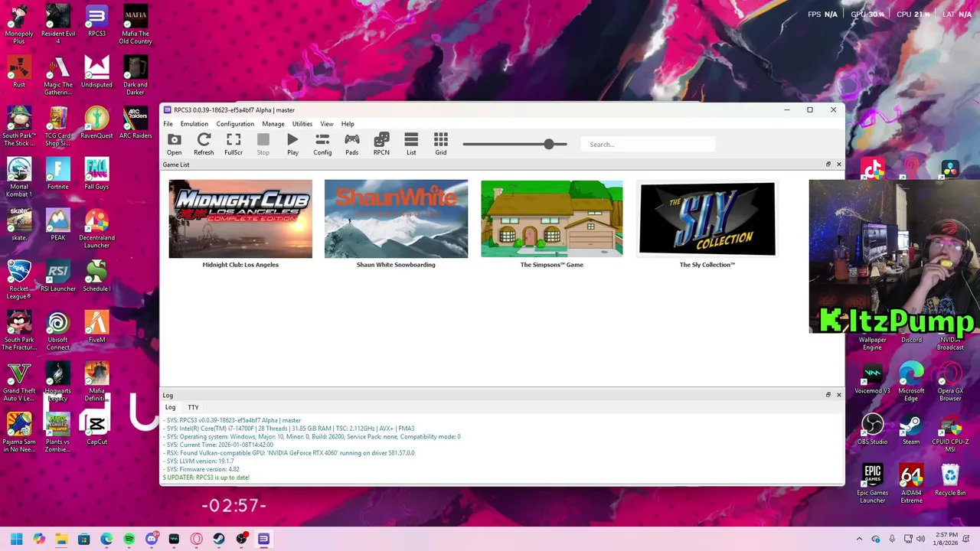The height and width of the screenshot is (551, 980).
Task: Click the 'SYS: Firmware version: 4.82' log line
Action: click(203, 469)
